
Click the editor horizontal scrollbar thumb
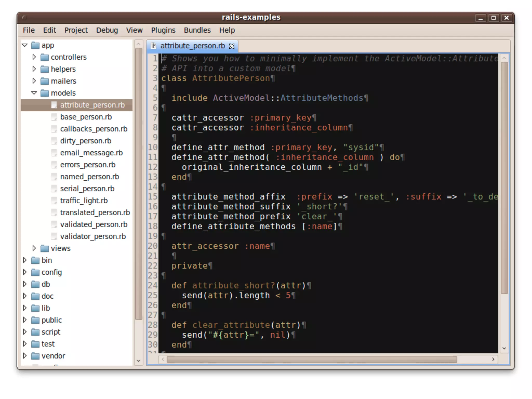click(312, 360)
